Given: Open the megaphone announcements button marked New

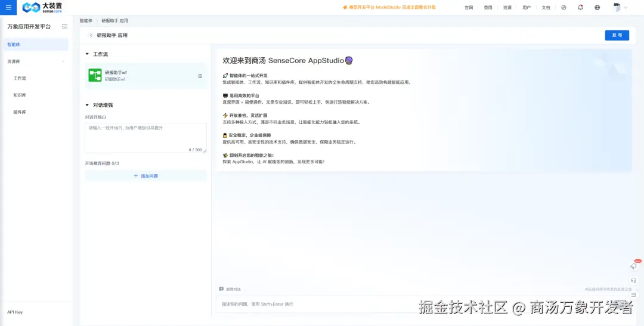Looking at the screenshot, I should pyautogui.click(x=634, y=266).
